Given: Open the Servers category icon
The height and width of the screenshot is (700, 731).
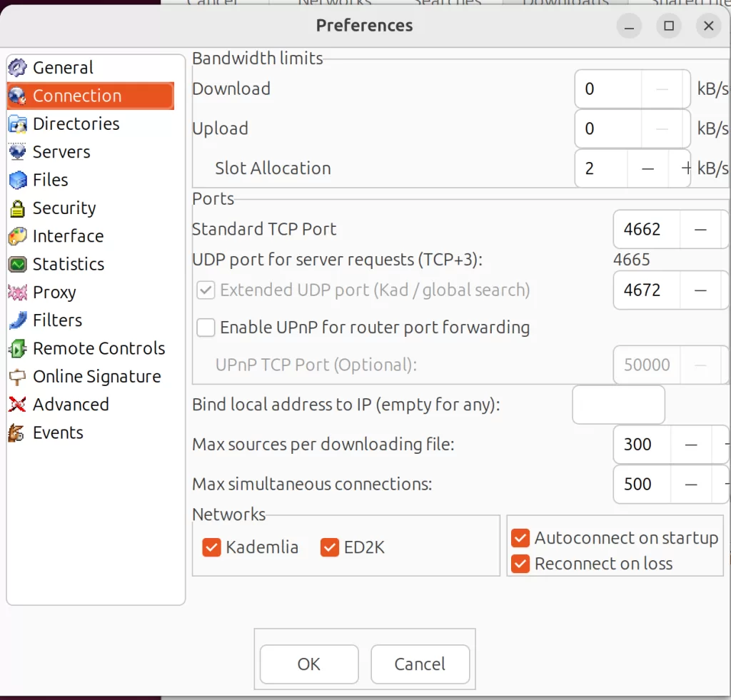Looking at the screenshot, I should (18, 152).
